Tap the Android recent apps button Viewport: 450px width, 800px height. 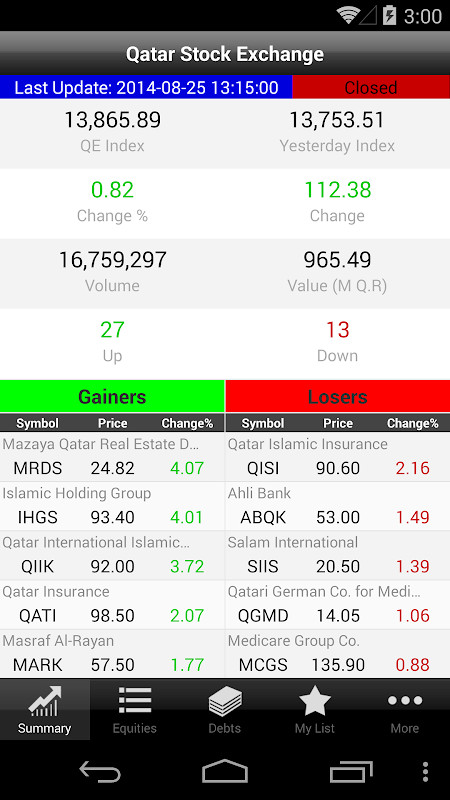point(351,771)
